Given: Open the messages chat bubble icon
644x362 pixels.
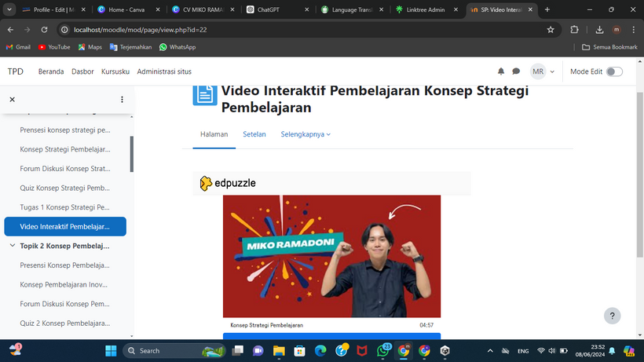Looking at the screenshot, I should [x=516, y=71].
